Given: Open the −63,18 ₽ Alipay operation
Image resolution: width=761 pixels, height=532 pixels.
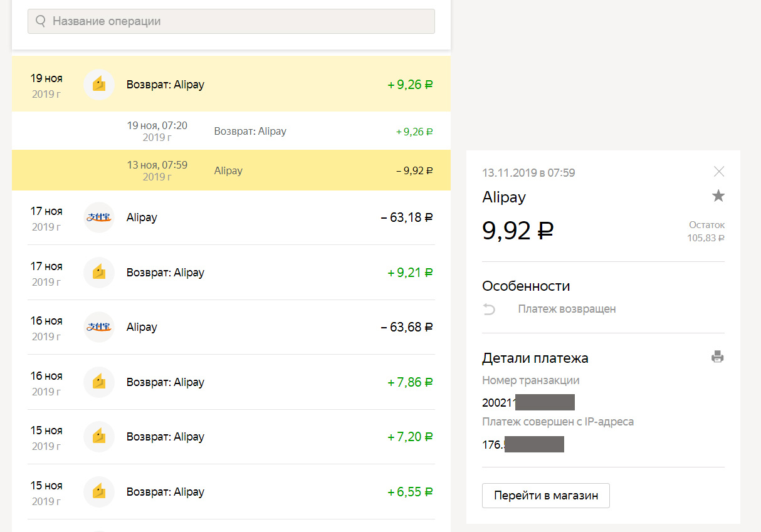Looking at the screenshot, I should coord(231,217).
